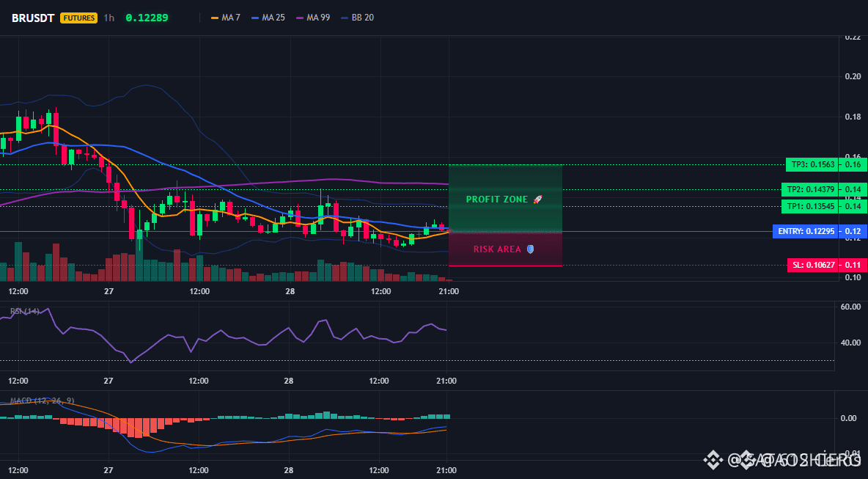The height and width of the screenshot is (479, 868).
Task: Click the BRUSDT symbol name
Action: point(33,18)
